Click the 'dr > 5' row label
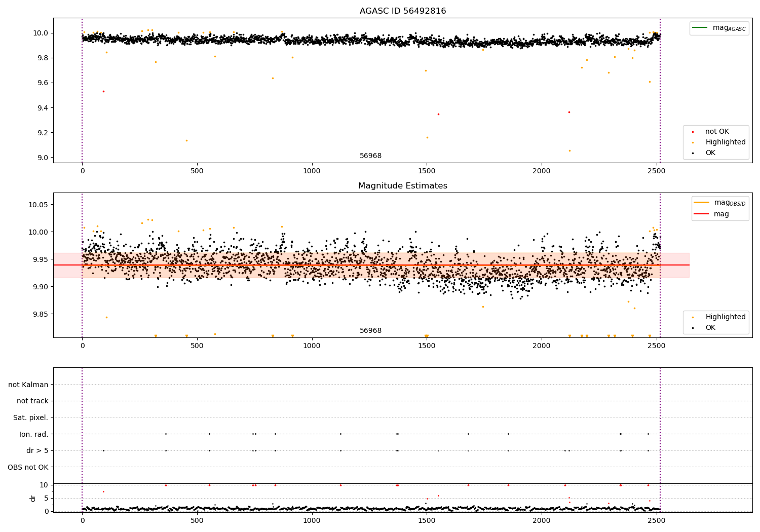Screen dimensions: 760x532 click(37, 450)
